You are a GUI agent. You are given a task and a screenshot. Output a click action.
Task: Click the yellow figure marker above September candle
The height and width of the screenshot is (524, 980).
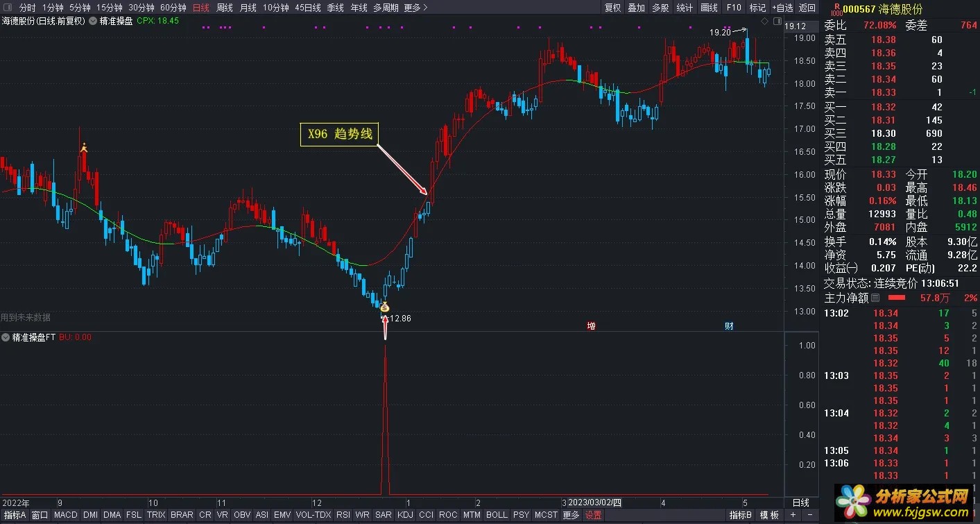click(84, 147)
